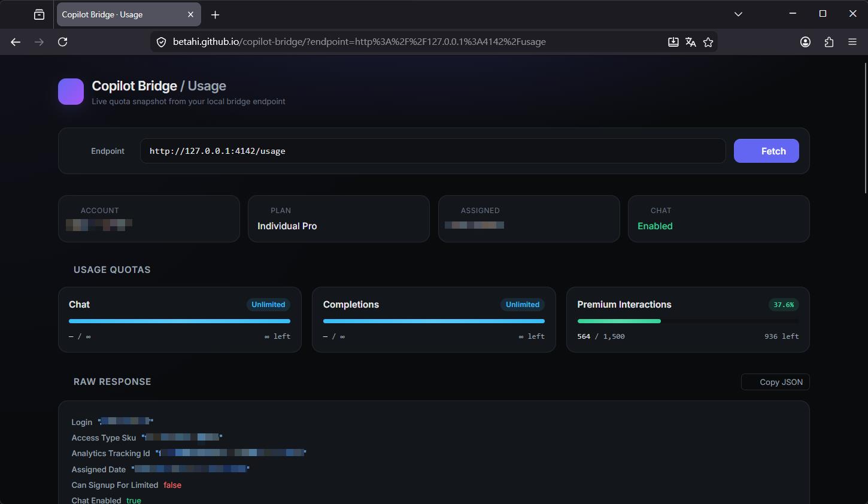868x504 pixels.
Task: Click the Login row label
Action: (82, 423)
